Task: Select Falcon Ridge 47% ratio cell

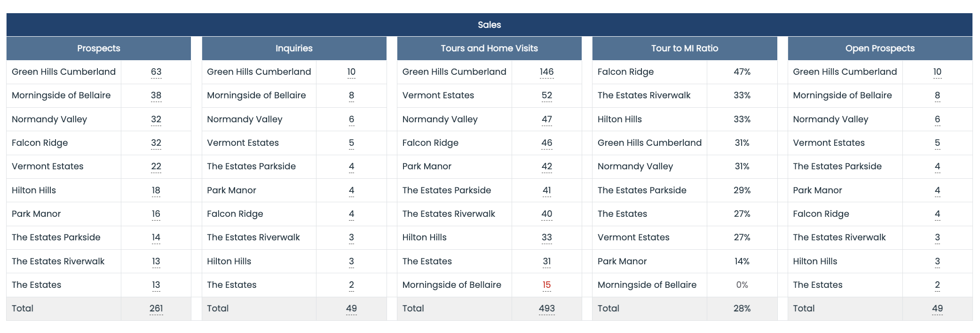Action: coord(742,72)
